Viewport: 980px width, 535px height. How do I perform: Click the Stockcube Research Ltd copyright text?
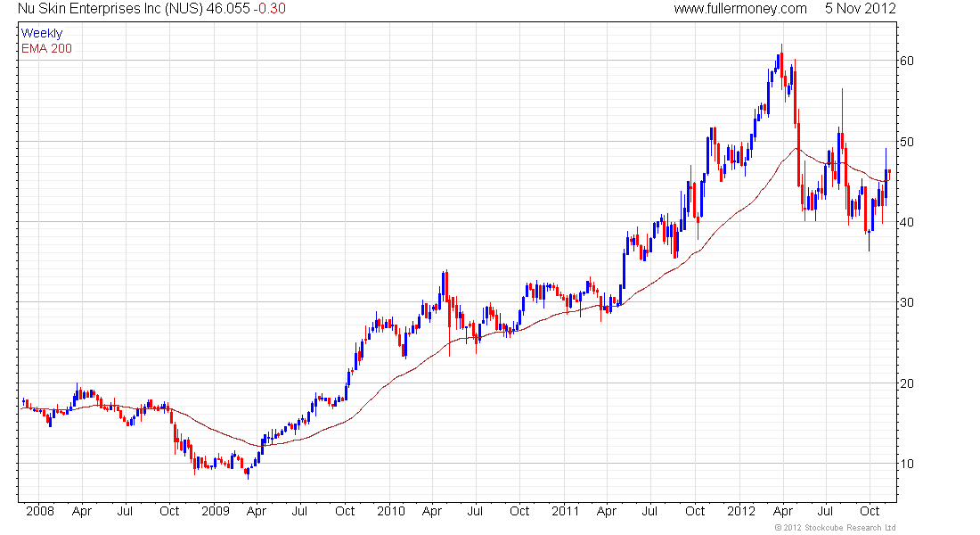835,528
